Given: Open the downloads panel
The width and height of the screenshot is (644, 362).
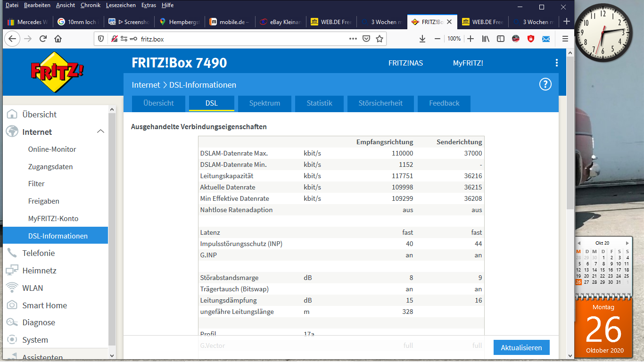Looking at the screenshot, I should [422, 39].
